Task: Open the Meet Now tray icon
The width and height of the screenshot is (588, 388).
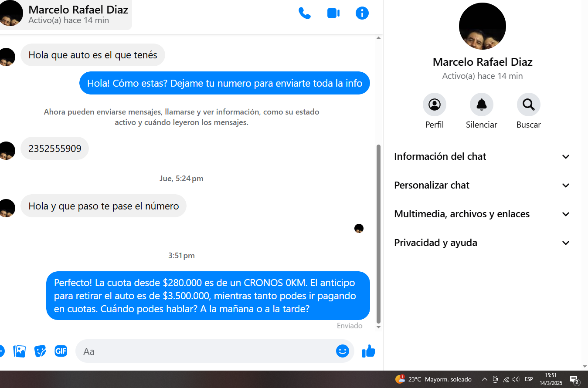Action: pyautogui.click(x=495, y=379)
